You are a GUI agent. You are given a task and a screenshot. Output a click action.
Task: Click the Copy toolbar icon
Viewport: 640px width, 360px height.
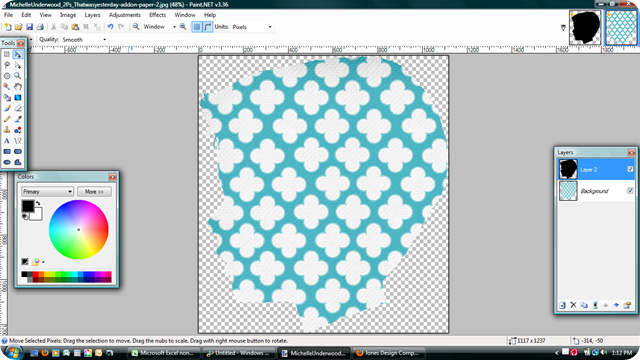pos(64,27)
